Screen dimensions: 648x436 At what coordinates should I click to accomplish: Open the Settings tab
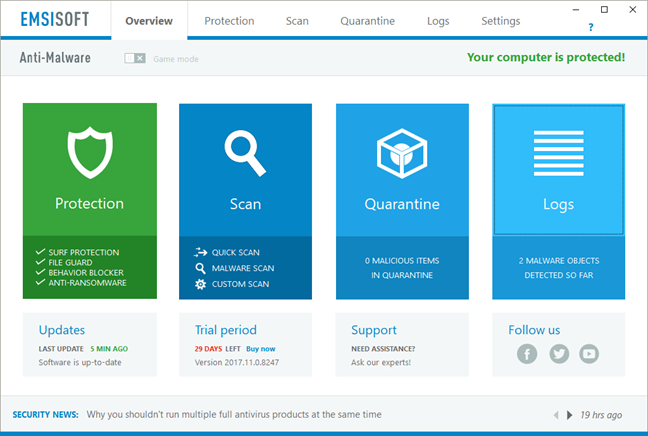[x=500, y=21]
